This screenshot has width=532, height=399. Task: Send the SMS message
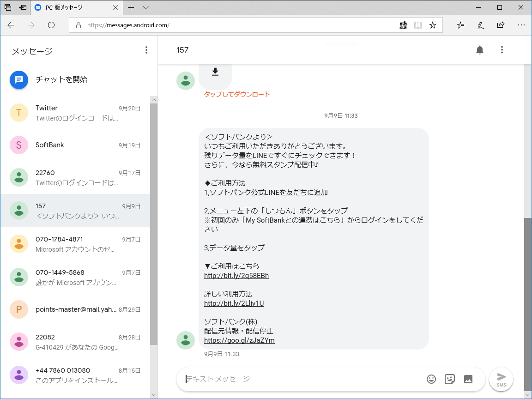[501, 379]
